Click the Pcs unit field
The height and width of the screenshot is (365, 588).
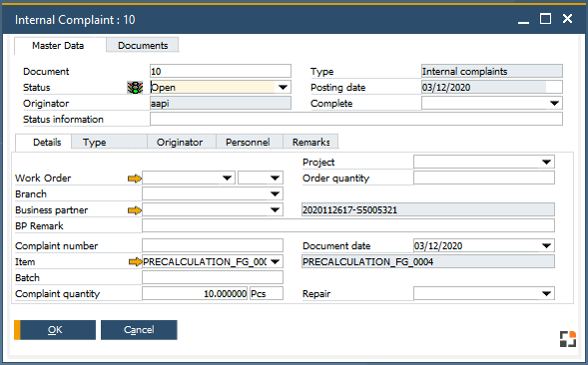point(267,294)
